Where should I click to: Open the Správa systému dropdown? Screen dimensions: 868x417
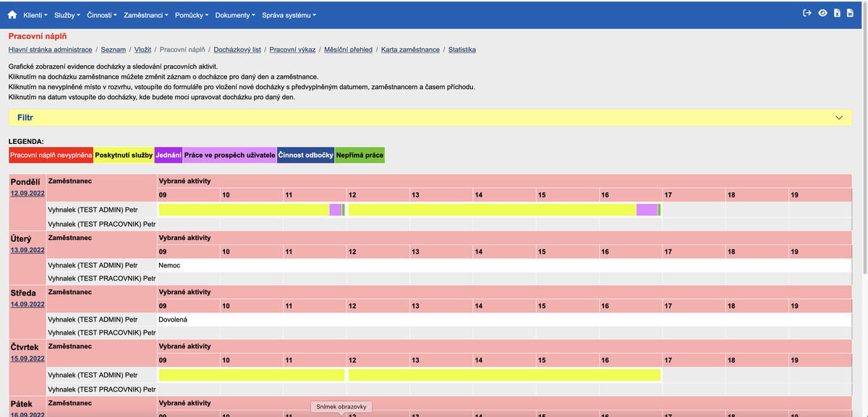(x=288, y=14)
